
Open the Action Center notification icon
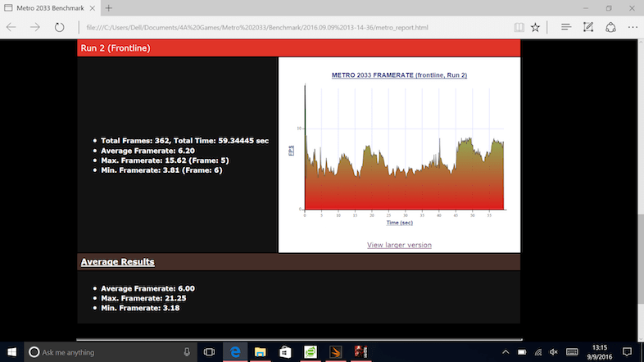click(627, 352)
